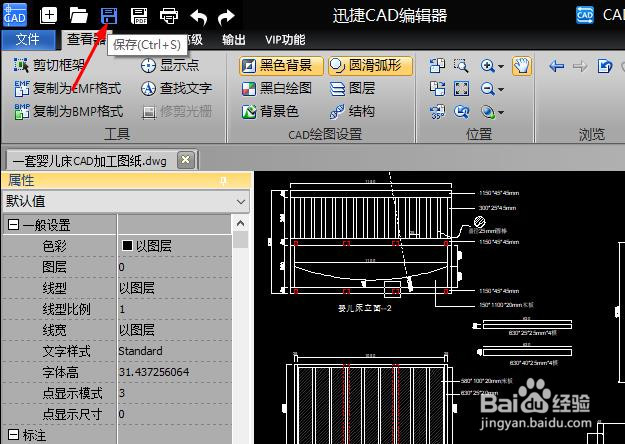Toggle the 黑色背景 black background option
Image resolution: width=625 pixels, height=444 pixels.
coord(281,65)
